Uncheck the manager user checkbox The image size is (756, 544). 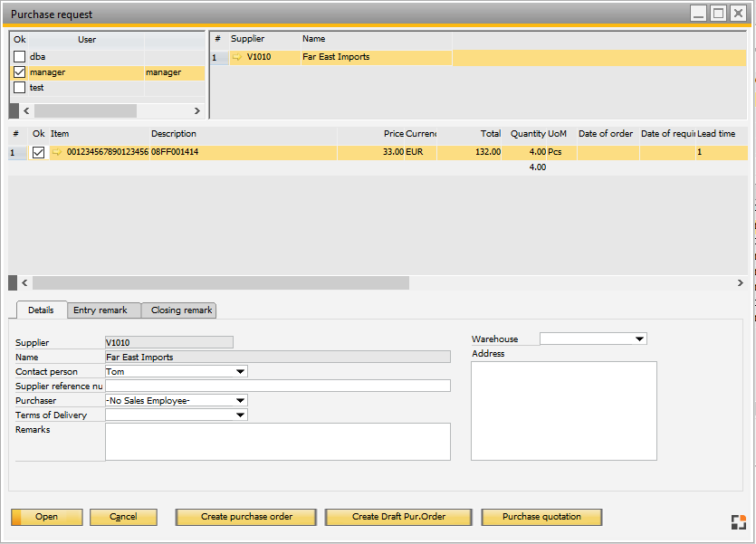(19, 72)
